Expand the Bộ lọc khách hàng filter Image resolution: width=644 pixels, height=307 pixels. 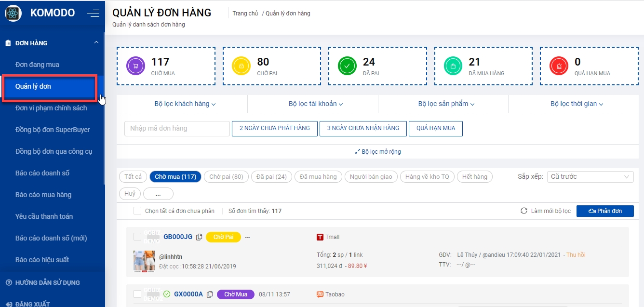pyautogui.click(x=185, y=104)
